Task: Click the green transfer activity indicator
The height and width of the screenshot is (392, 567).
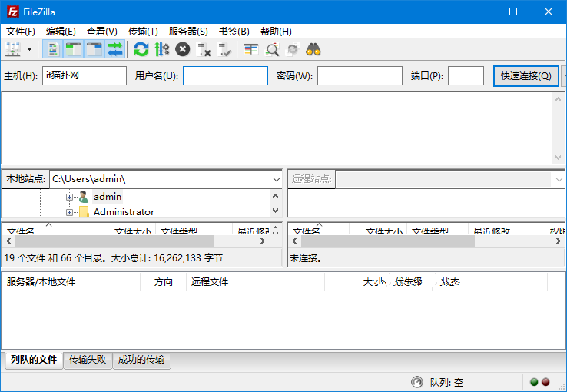Action: 534,382
